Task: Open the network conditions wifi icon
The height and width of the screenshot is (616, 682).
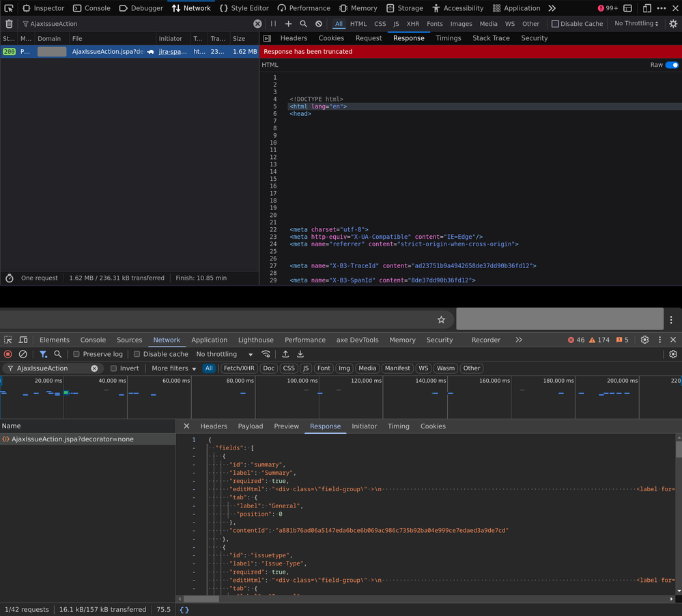Action: [x=266, y=354]
